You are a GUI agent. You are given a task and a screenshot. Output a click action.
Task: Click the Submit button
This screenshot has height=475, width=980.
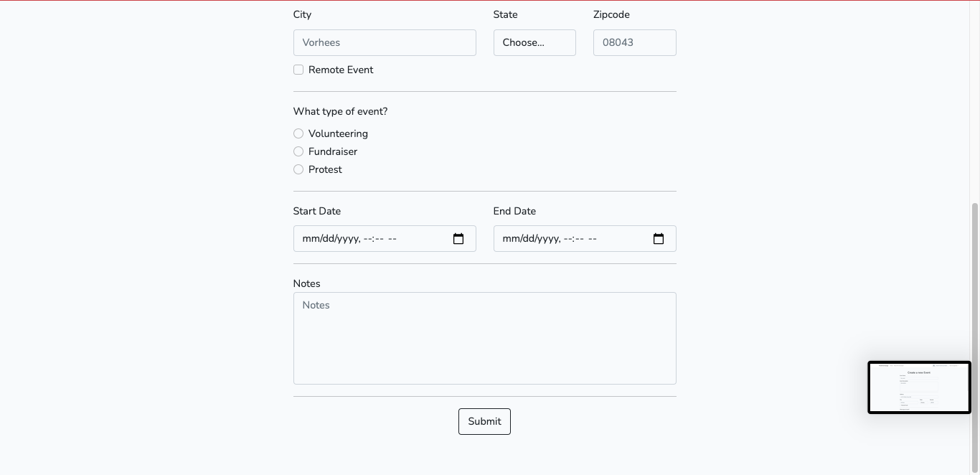click(484, 421)
